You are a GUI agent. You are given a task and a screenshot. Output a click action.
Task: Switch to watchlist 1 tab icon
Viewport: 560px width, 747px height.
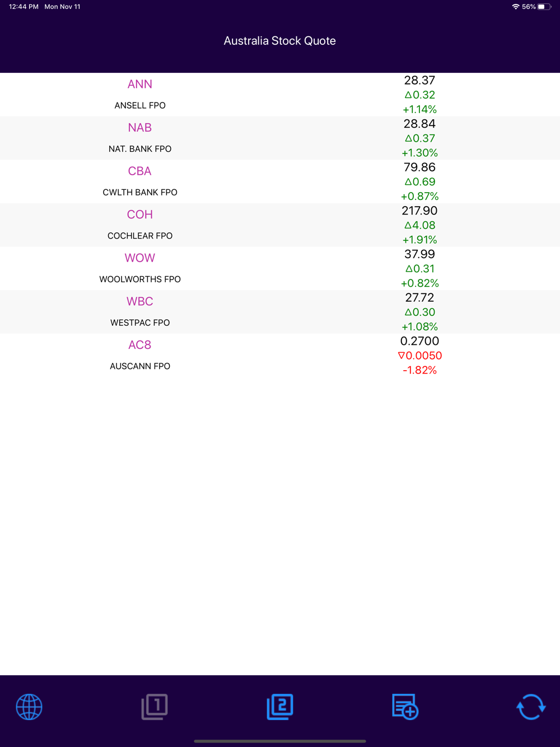point(155,707)
